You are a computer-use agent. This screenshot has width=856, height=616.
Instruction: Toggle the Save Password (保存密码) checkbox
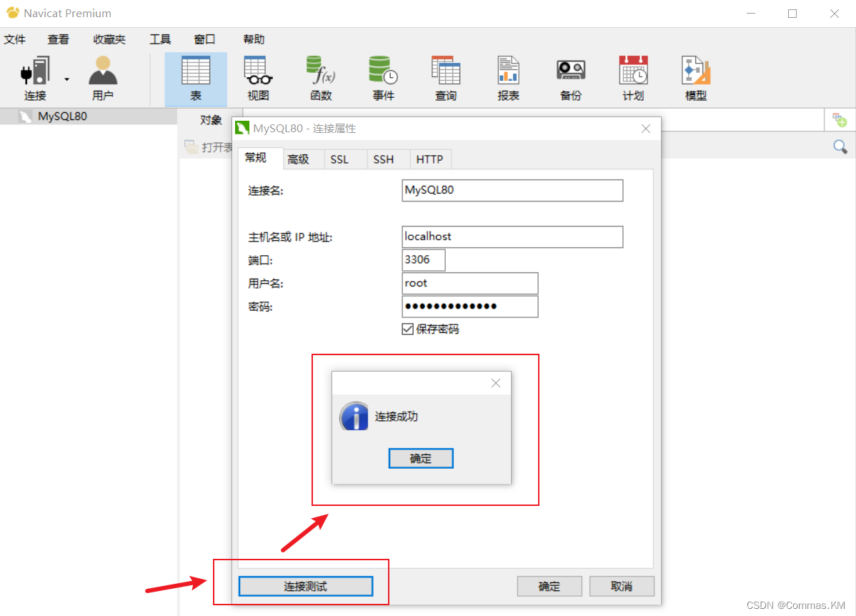[407, 329]
